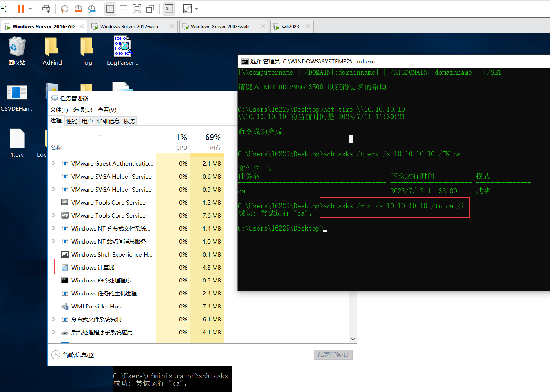Collapse Task Manager via 简略信息

[x=74, y=355]
